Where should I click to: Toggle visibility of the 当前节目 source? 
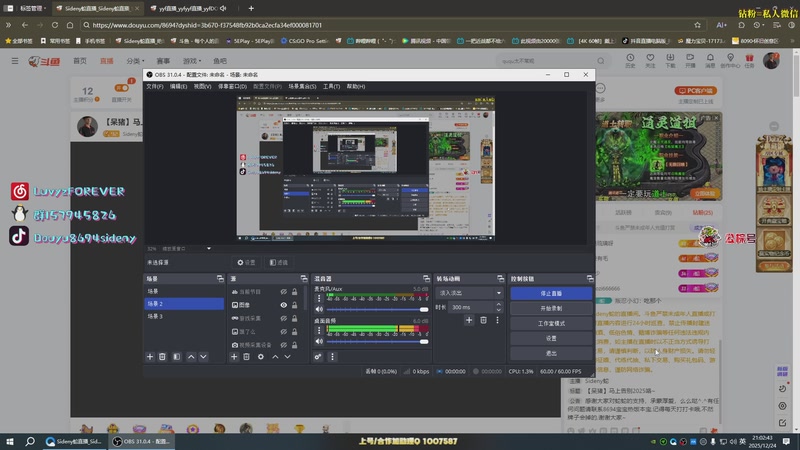point(284,292)
